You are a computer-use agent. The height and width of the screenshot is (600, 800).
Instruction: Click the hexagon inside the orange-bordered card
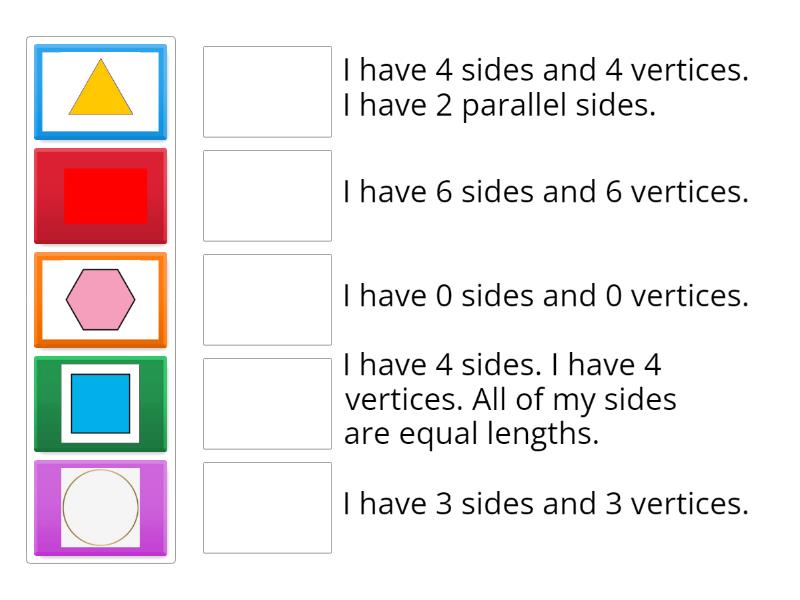(x=100, y=300)
